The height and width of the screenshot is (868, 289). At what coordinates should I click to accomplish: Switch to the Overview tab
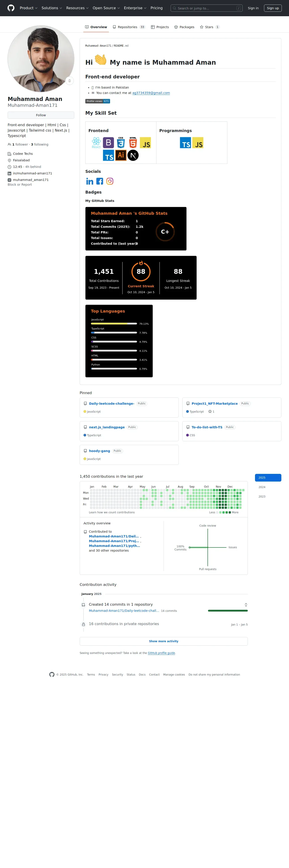click(x=96, y=27)
